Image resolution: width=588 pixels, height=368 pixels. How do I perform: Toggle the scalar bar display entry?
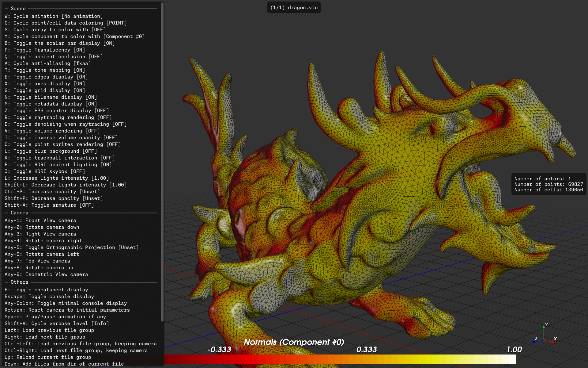click(x=60, y=43)
